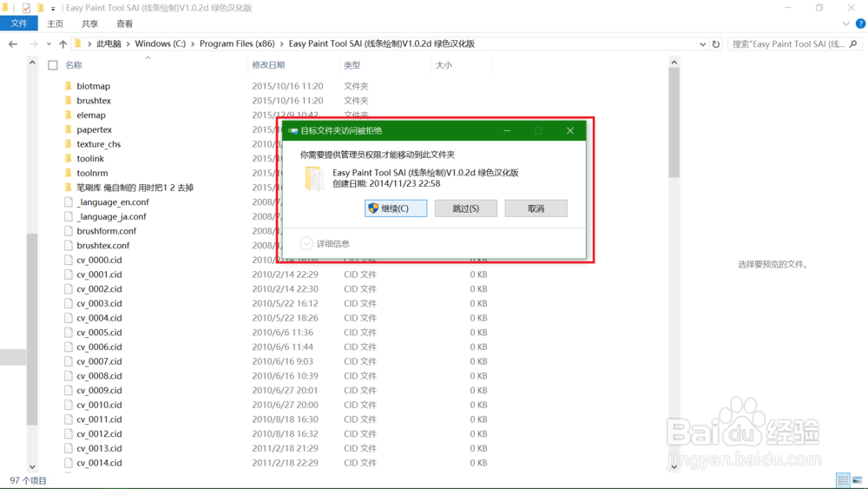Click Program Files (x86) breadcrumb
This screenshot has height=489, width=868.
tap(237, 43)
